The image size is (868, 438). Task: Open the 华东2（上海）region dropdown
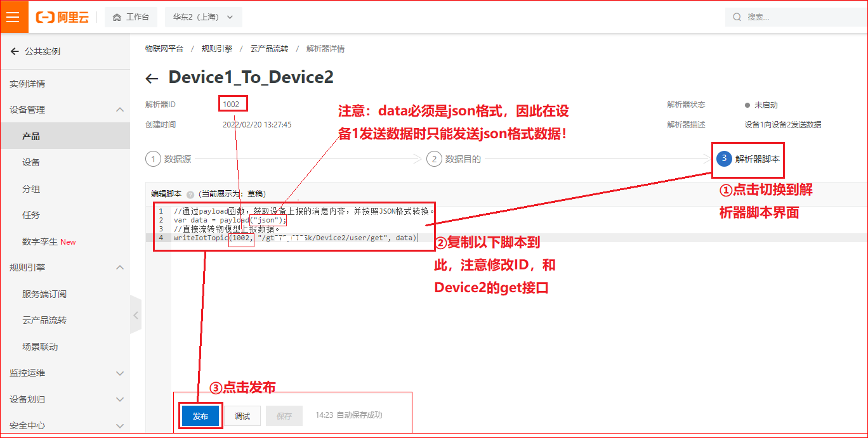click(x=203, y=17)
